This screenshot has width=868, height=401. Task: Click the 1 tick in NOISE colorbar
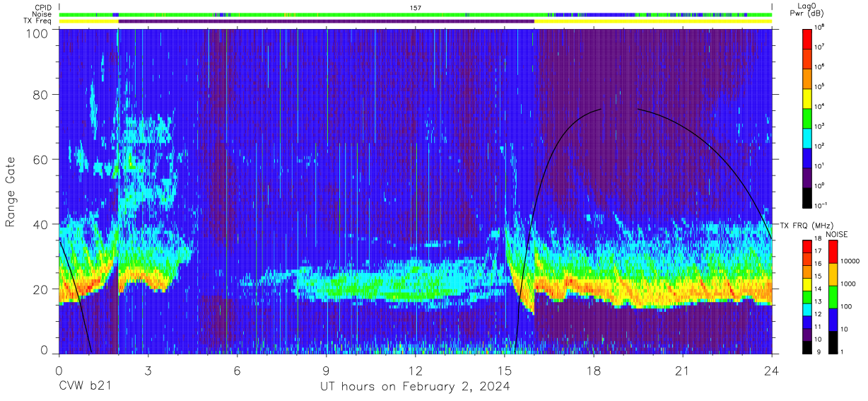(x=841, y=351)
